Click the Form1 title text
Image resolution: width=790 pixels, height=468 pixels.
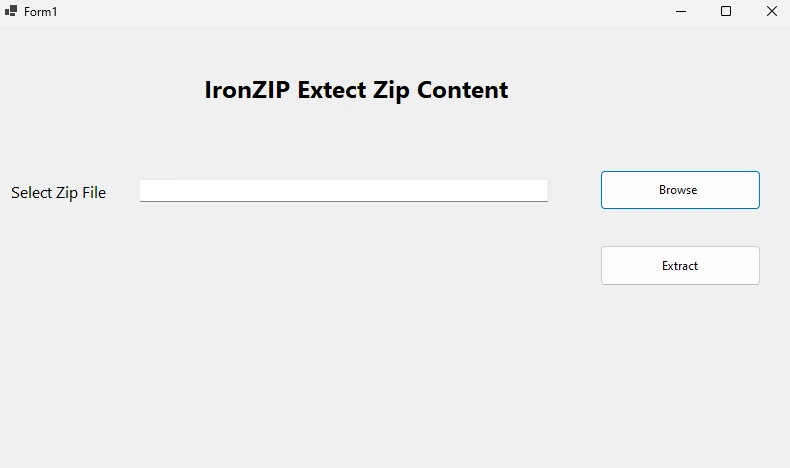pyautogui.click(x=41, y=11)
